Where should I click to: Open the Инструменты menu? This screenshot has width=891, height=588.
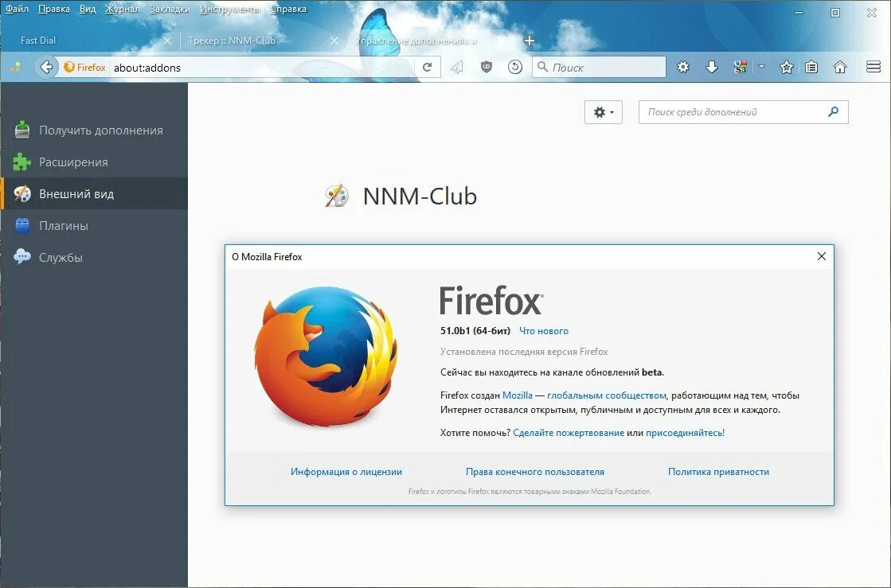[x=230, y=9]
